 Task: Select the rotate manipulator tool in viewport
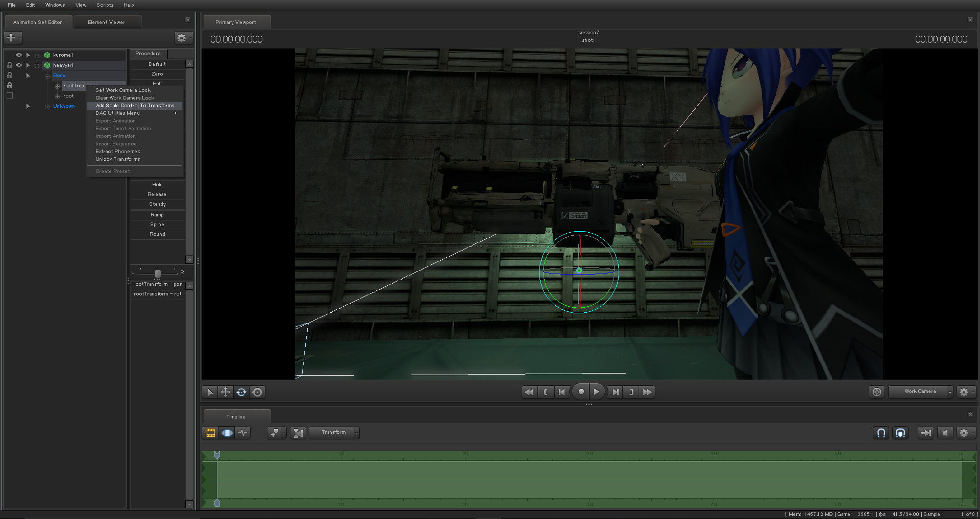pyautogui.click(x=241, y=392)
